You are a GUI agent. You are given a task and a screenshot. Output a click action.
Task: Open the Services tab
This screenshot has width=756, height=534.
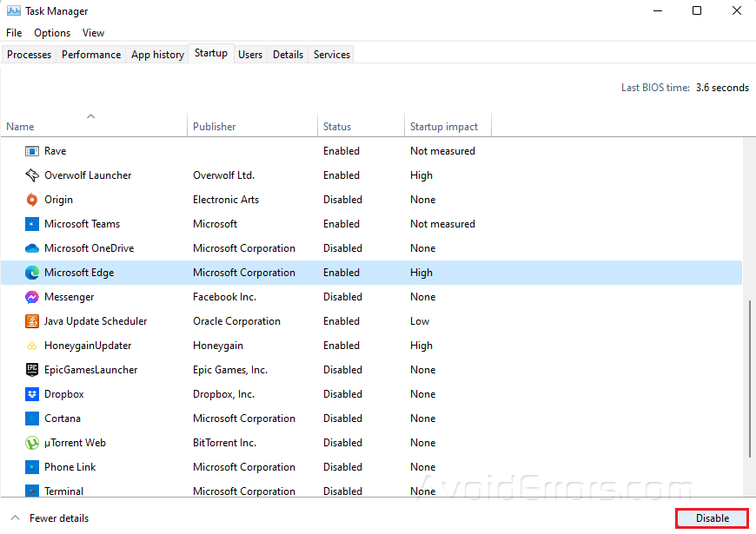tap(332, 55)
